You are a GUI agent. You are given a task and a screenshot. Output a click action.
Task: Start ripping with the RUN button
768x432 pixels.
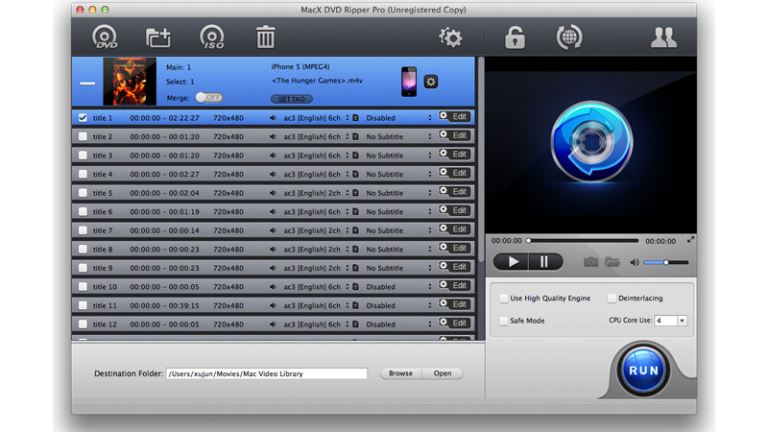click(x=643, y=370)
